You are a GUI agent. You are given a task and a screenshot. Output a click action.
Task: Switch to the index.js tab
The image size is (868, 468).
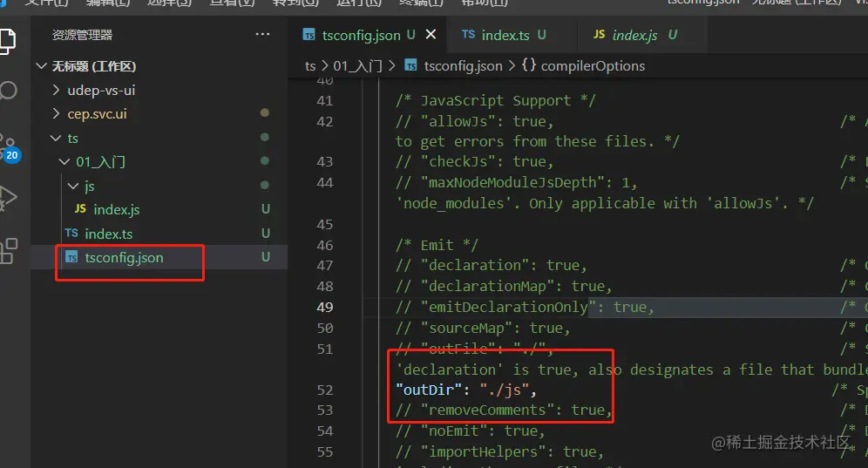tap(641, 35)
